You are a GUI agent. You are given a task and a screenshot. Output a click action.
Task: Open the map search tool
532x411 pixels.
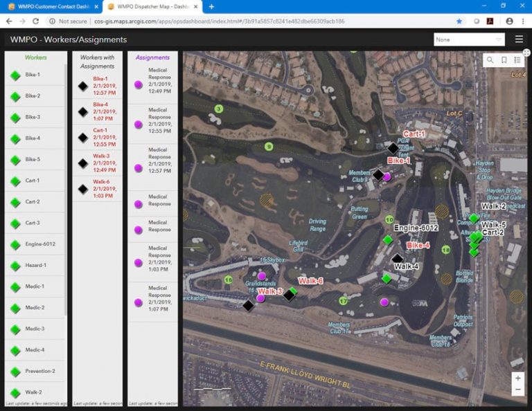pyautogui.click(x=490, y=60)
